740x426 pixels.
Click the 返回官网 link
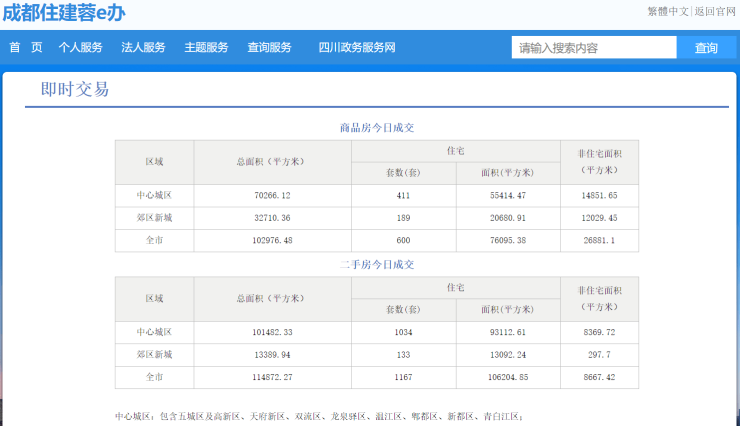pos(715,12)
